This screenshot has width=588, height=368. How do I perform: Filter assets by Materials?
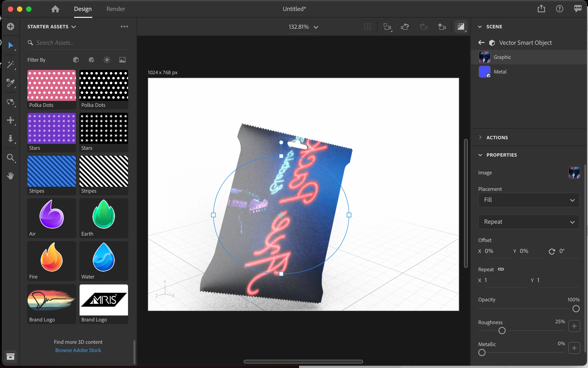tap(91, 60)
